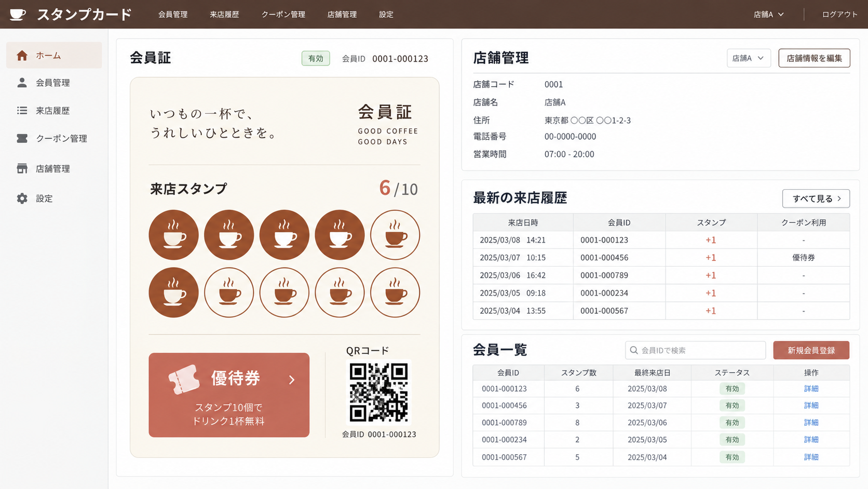The height and width of the screenshot is (489, 868).
Task: Click スタンプカード app title
Action: [84, 15]
